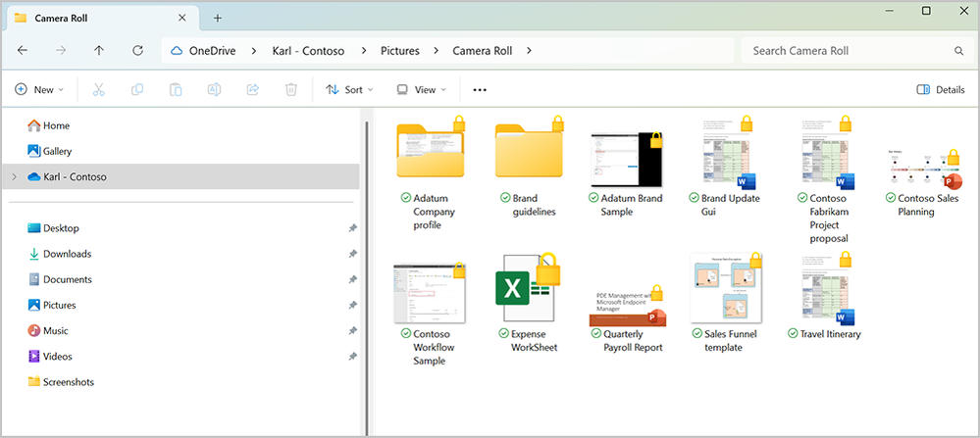Select Quarterly Payroll Report presentation icon

(x=628, y=306)
